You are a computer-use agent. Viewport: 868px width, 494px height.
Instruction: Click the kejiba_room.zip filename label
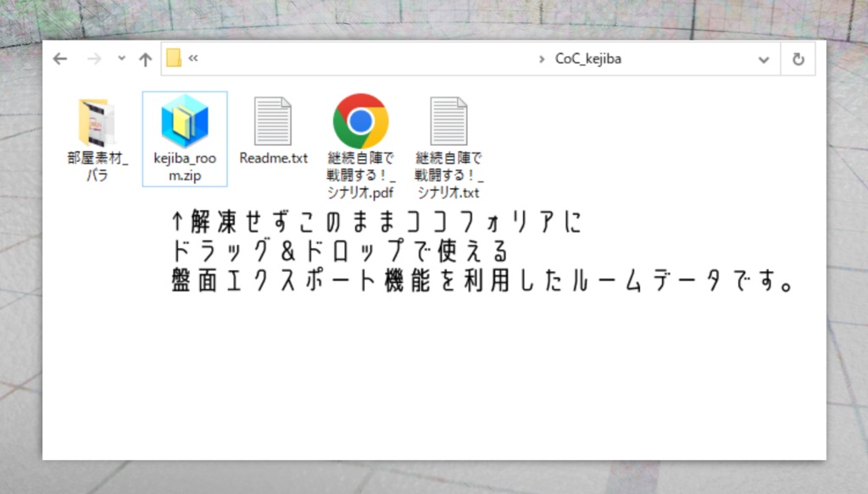[185, 162]
